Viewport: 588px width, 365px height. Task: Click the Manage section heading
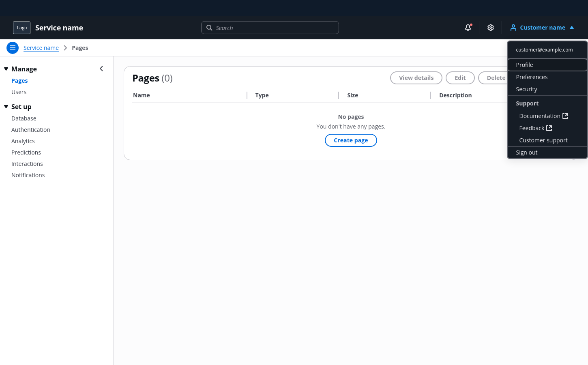point(24,69)
